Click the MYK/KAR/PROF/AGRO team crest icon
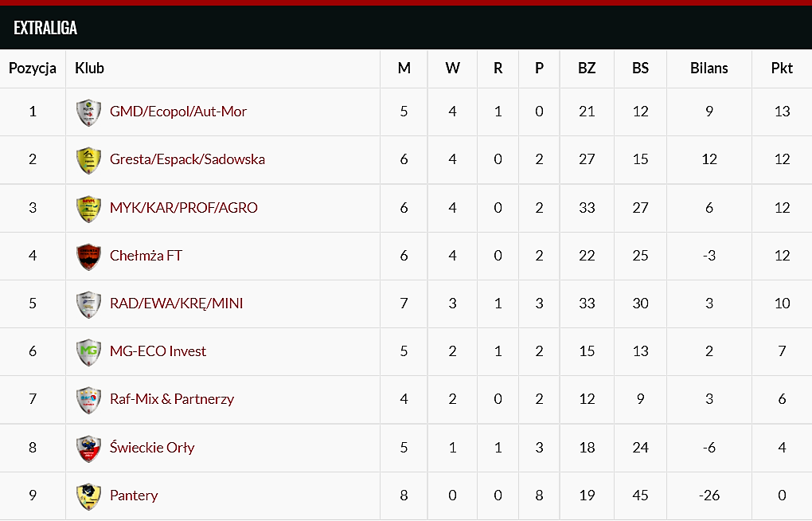This screenshot has width=812, height=521. point(88,209)
